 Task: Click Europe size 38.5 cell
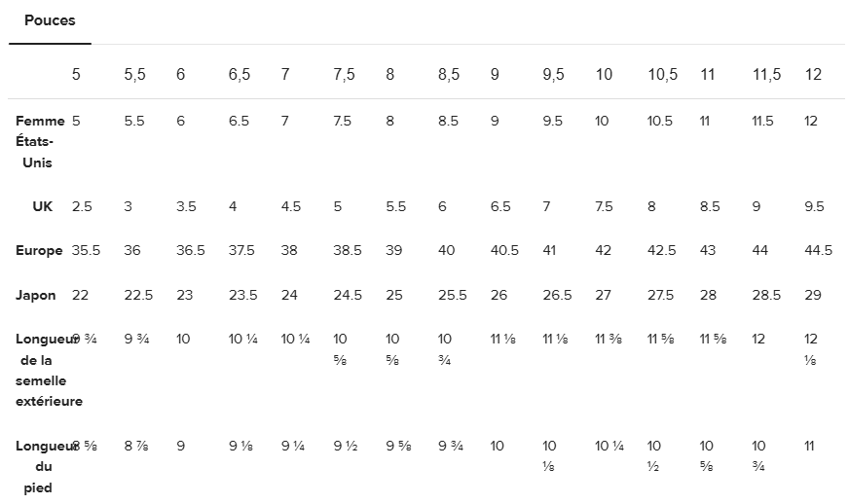pos(347,250)
